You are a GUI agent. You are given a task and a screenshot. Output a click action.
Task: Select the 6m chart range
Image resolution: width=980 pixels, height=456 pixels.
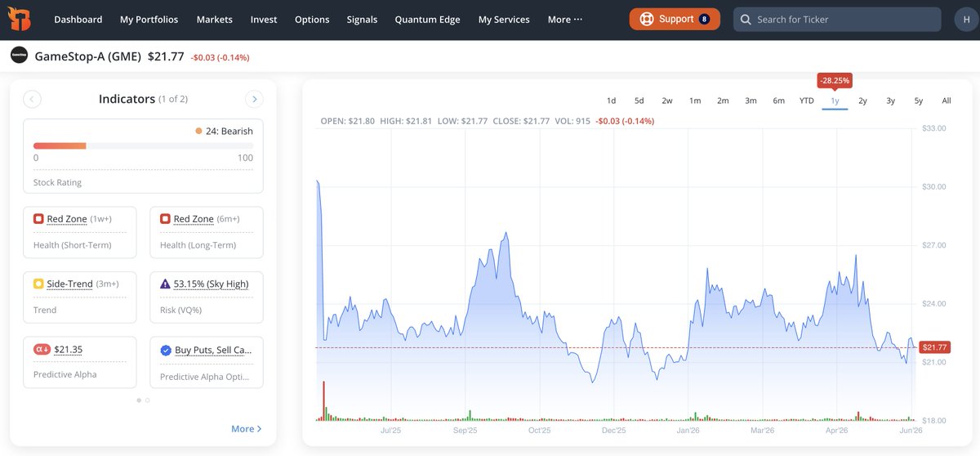(778, 101)
